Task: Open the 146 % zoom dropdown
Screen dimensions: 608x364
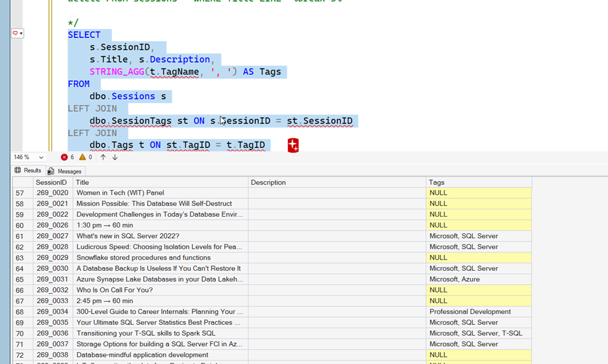Action: pos(41,157)
